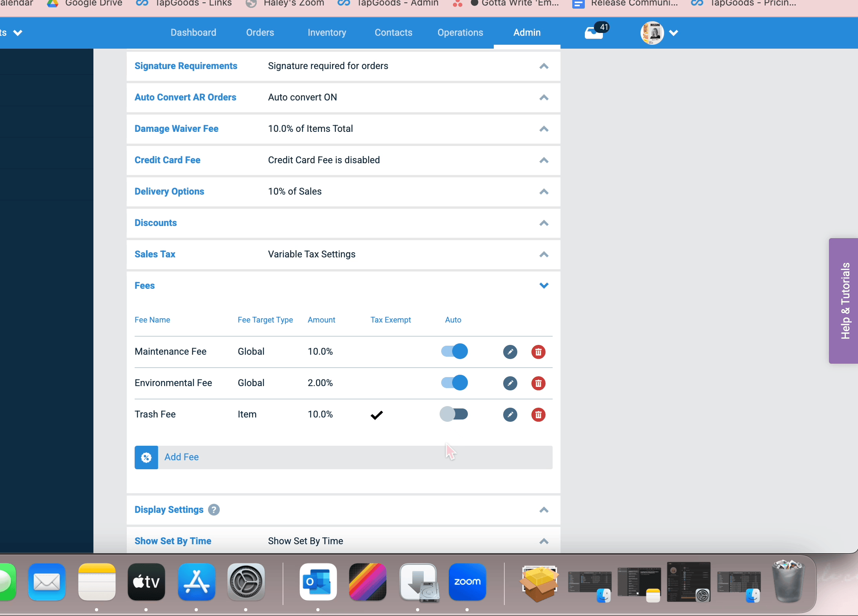Screen dimensions: 858x616
Task: Expand Signature Requirements section chevron
Action: (x=544, y=66)
